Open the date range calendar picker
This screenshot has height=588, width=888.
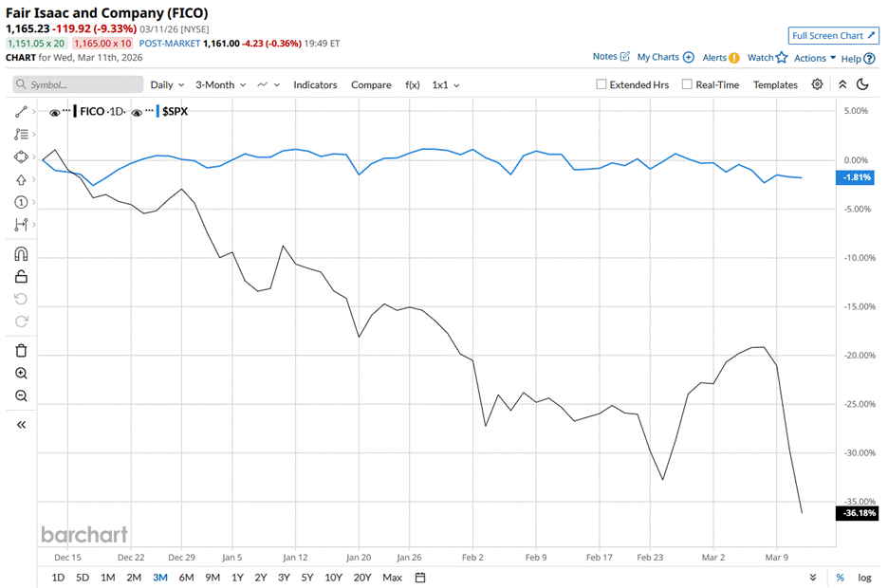click(x=420, y=578)
